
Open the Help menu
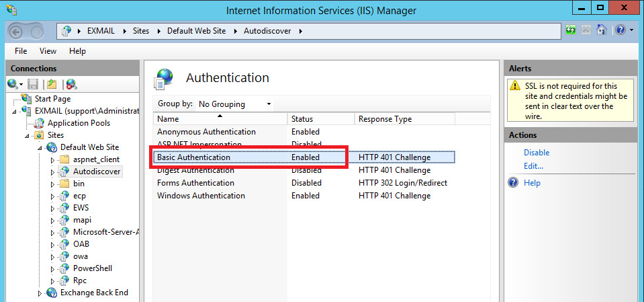point(77,51)
